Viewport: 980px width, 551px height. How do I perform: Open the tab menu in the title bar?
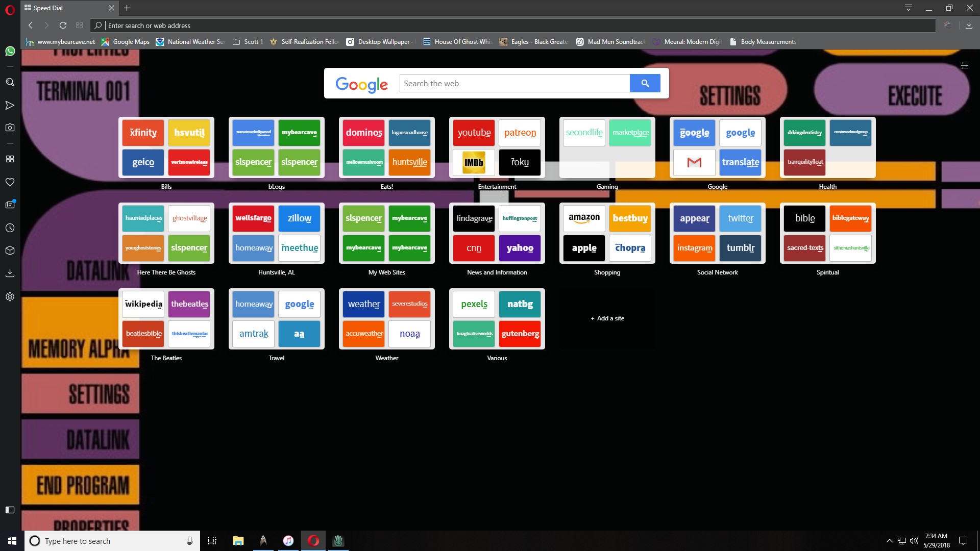pyautogui.click(x=909, y=8)
